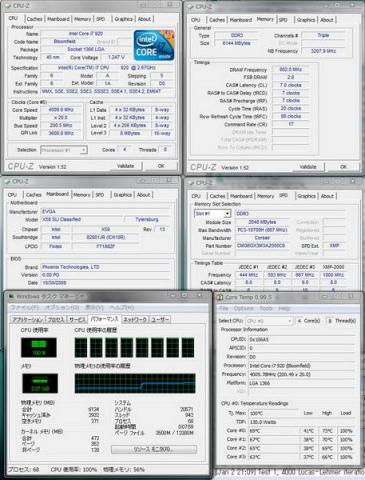
Task: Click the title icon of the CPU-Z memory window
Action: [x=191, y=6]
